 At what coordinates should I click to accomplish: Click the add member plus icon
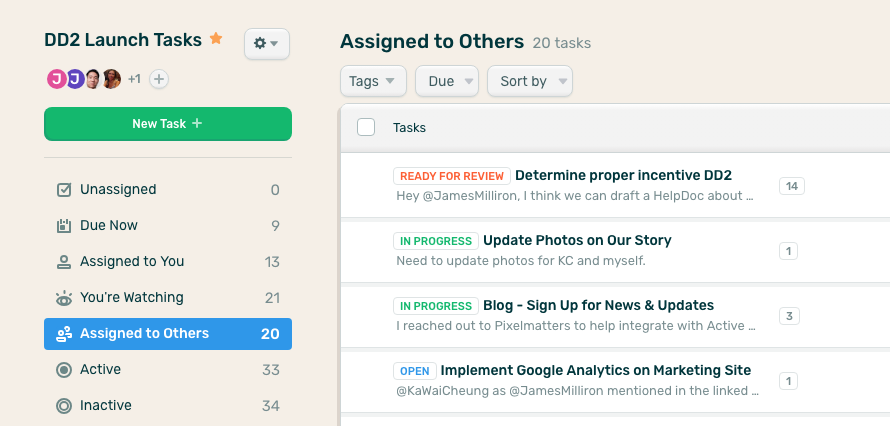tap(159, 79)
